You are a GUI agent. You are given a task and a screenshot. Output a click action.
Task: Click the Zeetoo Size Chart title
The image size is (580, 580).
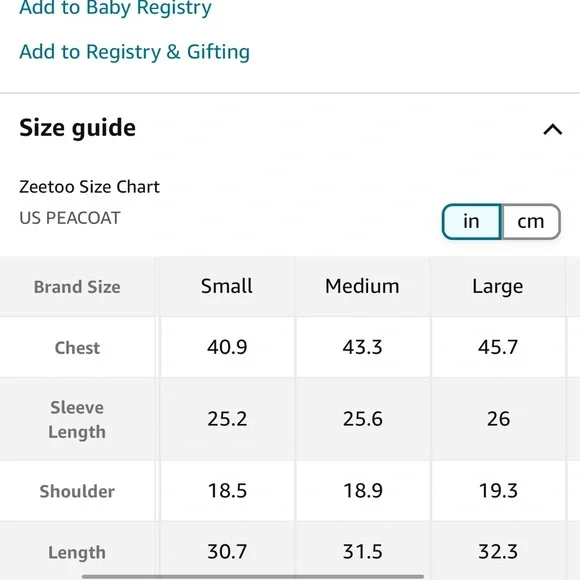pyautogui.click(x=90, y=186)
